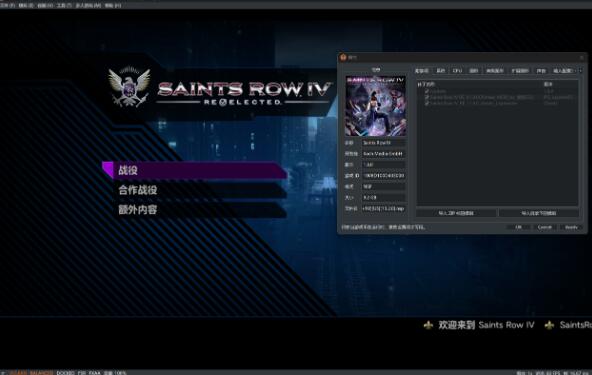This screenshot has width=592, height=375.
Task: Toggle the third Saints Row IV add-on checkbox
Action: point(427,103)
